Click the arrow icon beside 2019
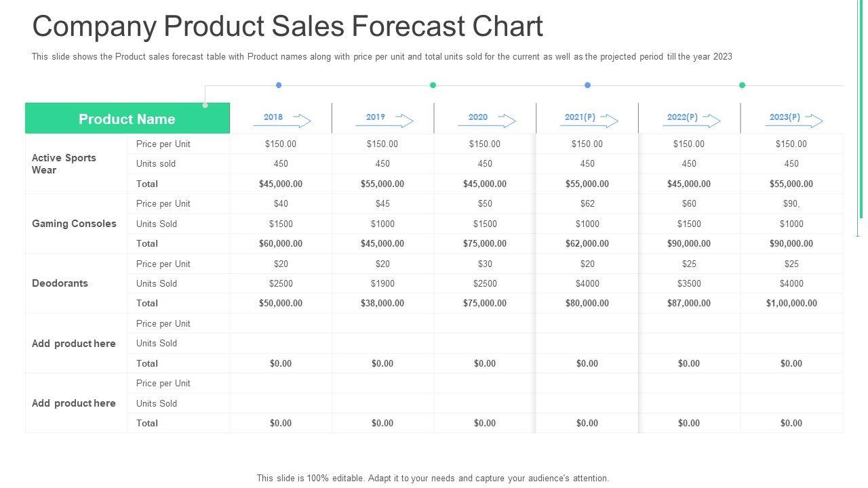Image resolution: width=868 pixels, height=488 pixels. [403, 121]
